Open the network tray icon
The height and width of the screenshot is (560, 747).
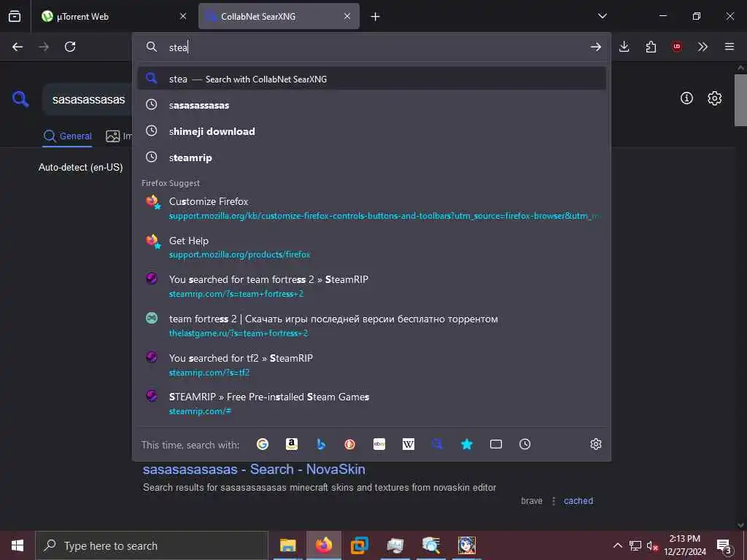point(635,545)
